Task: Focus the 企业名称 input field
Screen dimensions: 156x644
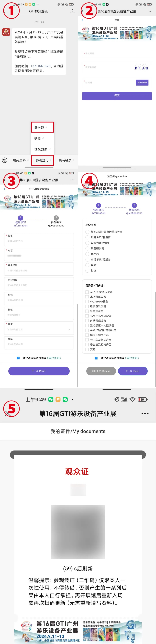Action: point(39,284)
